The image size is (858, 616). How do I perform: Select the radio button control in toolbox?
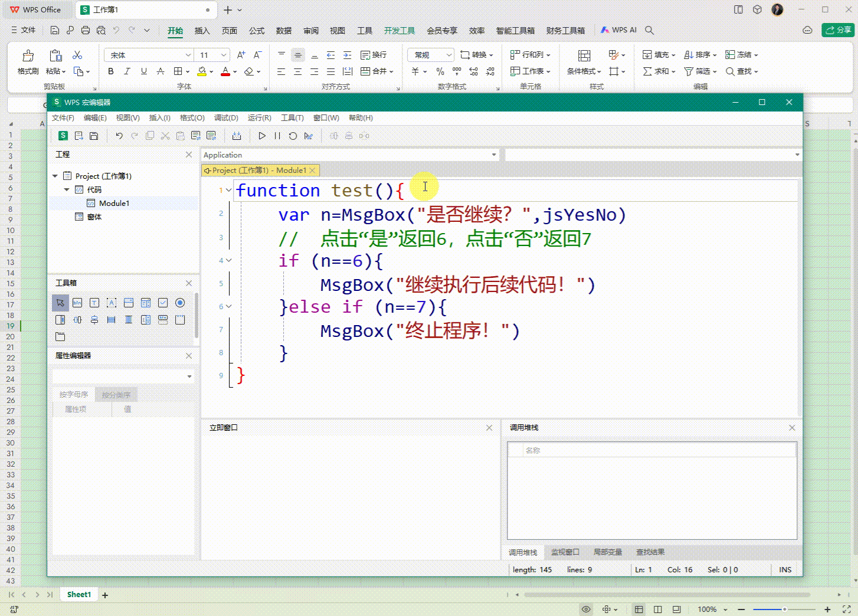(180, 303)
